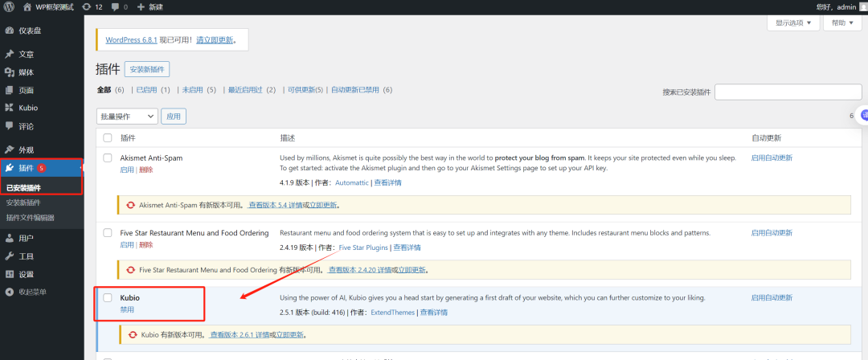Click the 插件 column header

coord(128,138)
